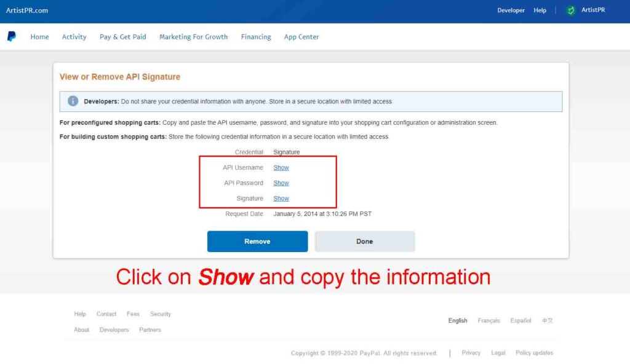This screenshot has height=364, width=630.
Task: Open the Financing section
Action: (255, 37)
